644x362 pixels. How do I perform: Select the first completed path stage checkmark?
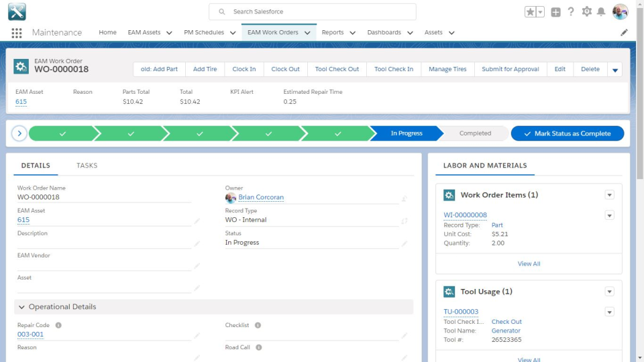pos(62,133)
